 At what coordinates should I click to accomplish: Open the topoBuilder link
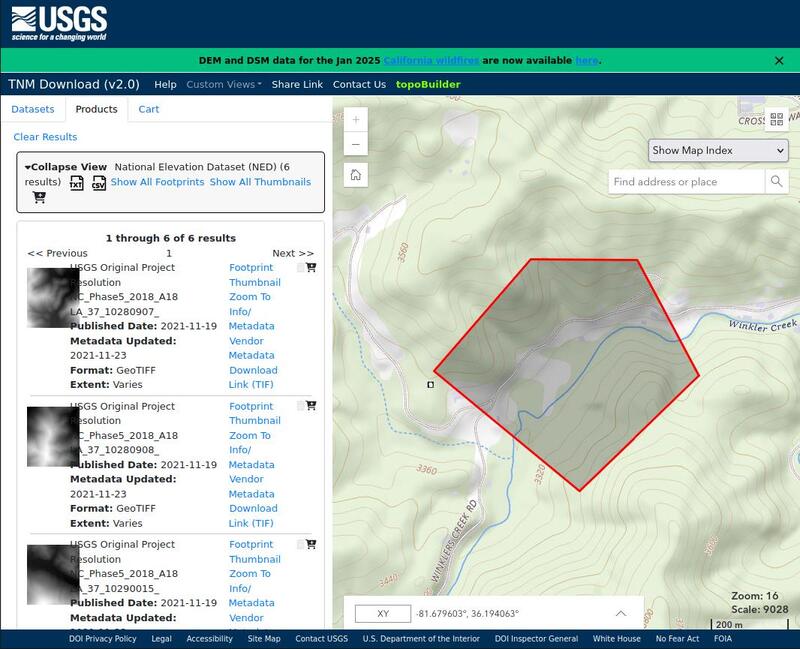[428, 85]
